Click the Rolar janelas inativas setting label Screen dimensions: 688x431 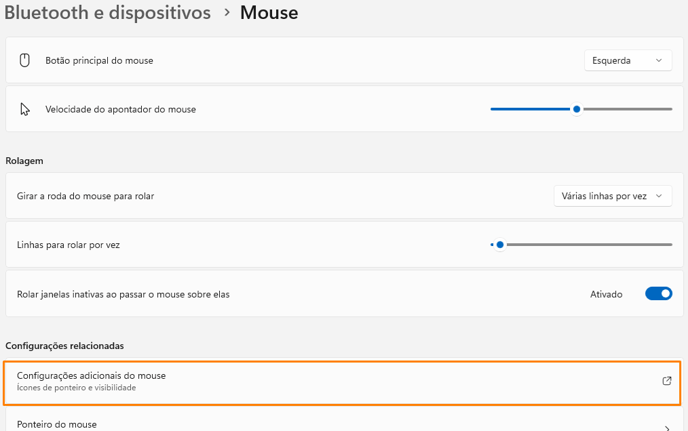pos(123,294)
